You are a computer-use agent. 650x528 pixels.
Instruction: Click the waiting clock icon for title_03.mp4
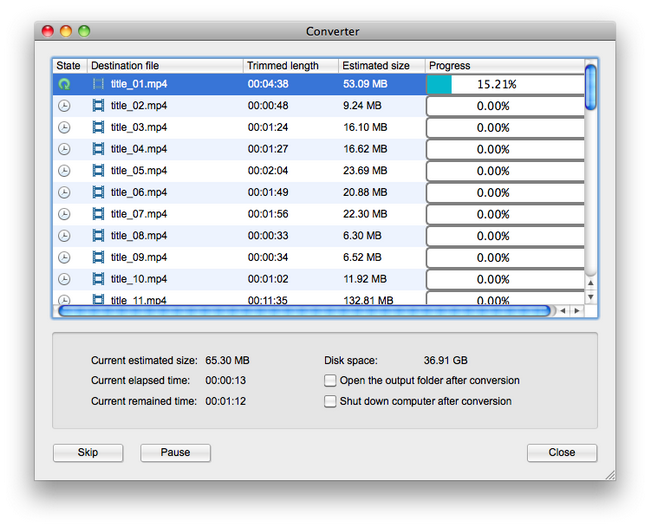coord(64,127)
